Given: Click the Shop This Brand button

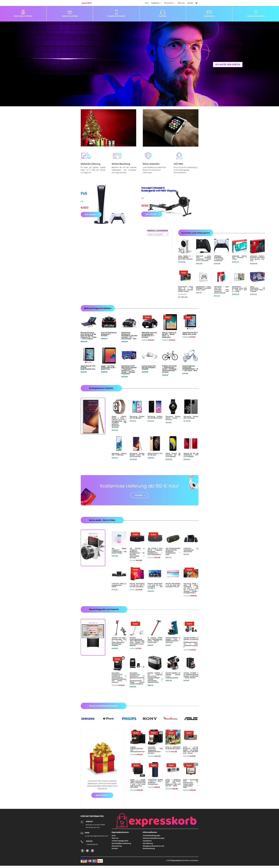Looking at the screenshot, I should (x=102, y=795).
